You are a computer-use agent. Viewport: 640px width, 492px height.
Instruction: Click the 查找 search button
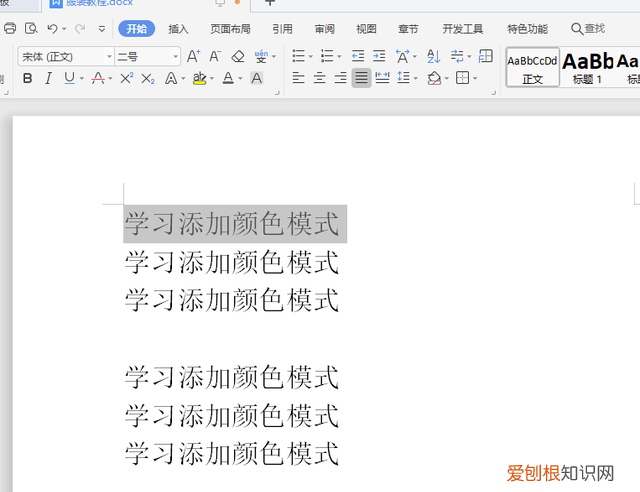588,29
